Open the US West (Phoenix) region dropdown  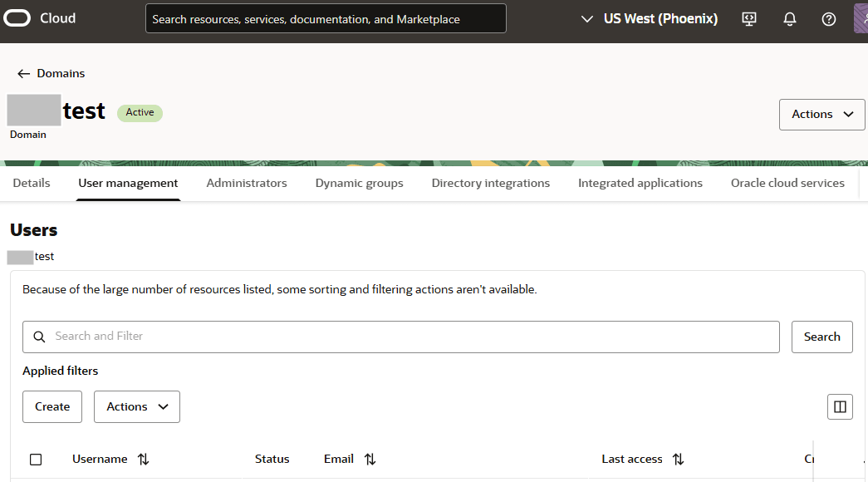point(648,18)
